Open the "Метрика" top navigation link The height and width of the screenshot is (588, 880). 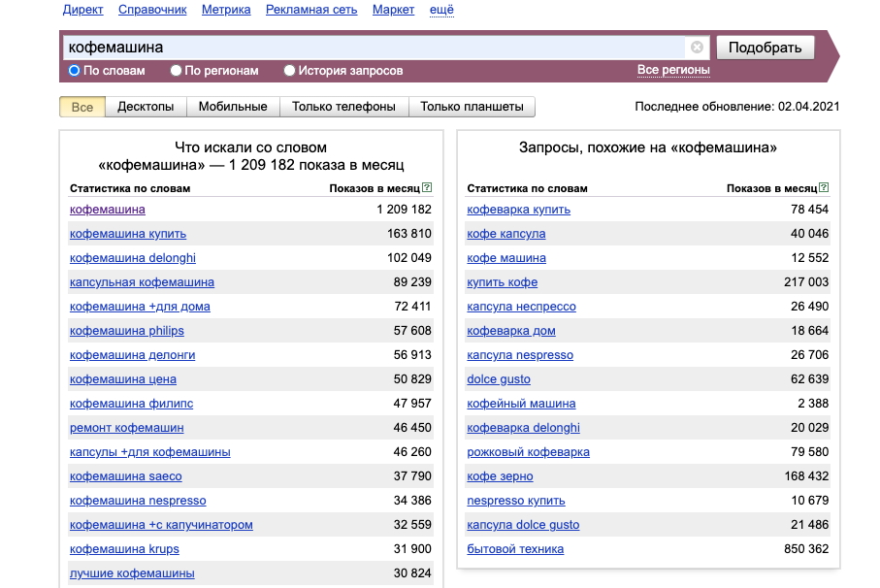(226, 10)
